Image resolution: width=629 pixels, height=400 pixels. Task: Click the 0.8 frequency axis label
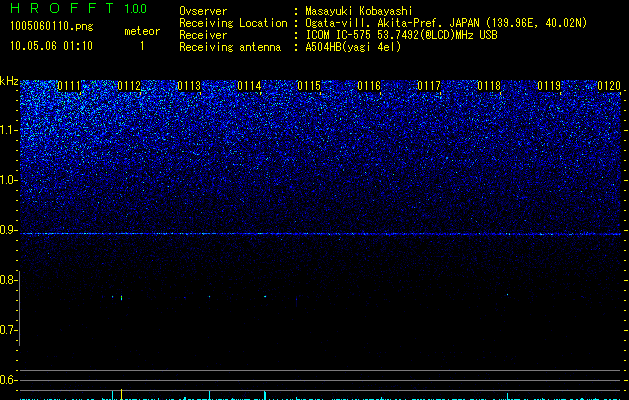[x=9, y=280]
